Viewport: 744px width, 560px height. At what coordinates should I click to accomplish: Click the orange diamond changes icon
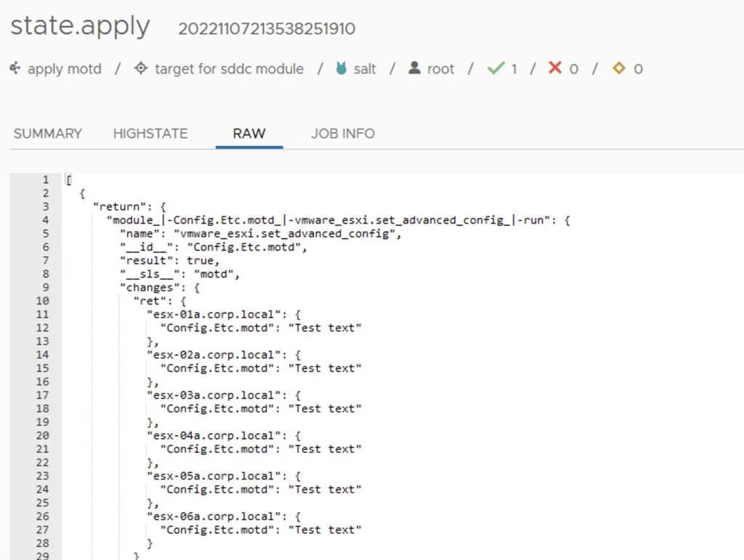[619, 68]
